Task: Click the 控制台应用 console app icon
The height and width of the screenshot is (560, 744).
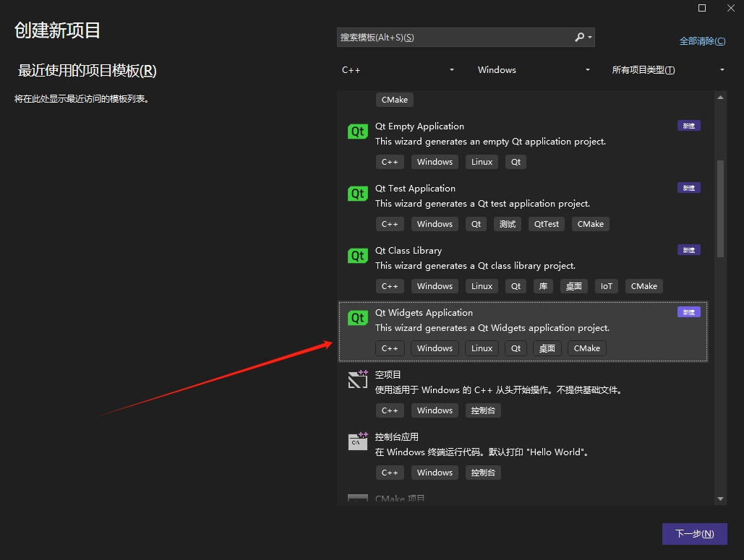Action: pyautogui.click(x=358, y=441)
